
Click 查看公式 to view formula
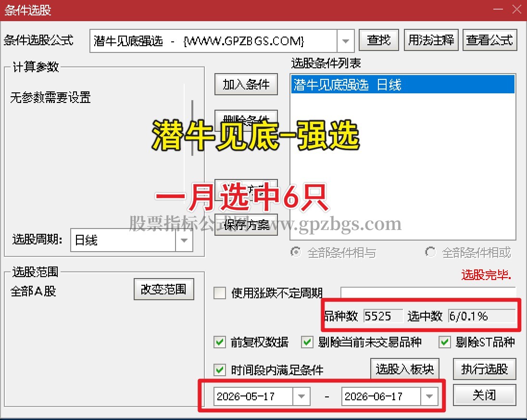[489, 40]
